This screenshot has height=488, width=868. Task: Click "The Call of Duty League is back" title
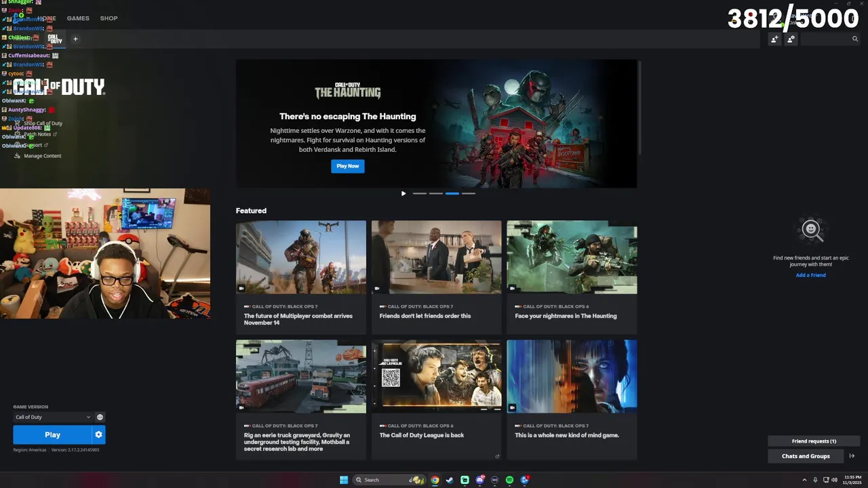pyautogui.click(x=422, y=435)
